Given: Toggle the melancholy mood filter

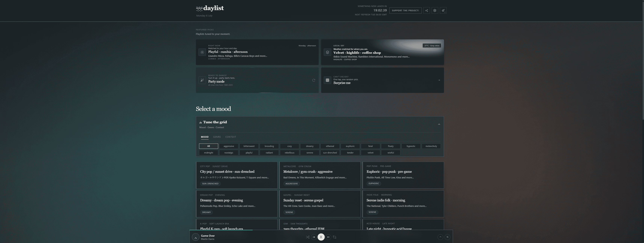Looking at the screenshot, I should 431,146.
